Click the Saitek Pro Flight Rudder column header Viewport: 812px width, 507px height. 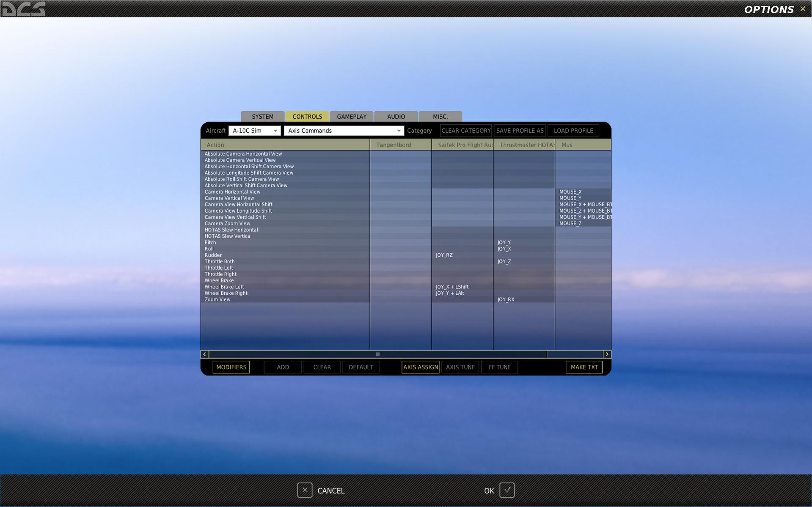[462, 145]
